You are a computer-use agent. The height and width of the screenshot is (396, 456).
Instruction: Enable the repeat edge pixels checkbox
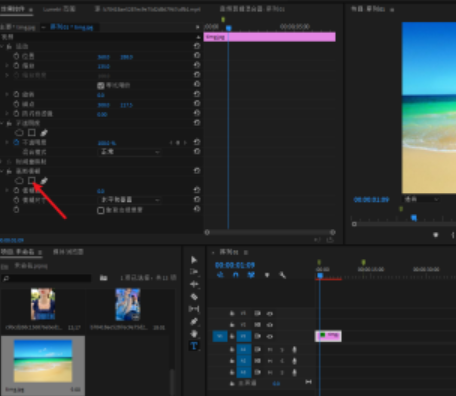coord(101,210)
